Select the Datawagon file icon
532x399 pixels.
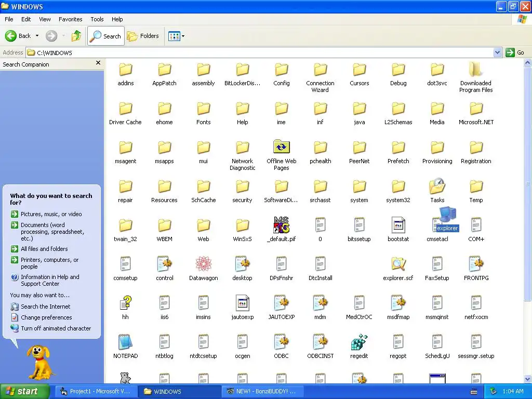(x=203, y=264)
